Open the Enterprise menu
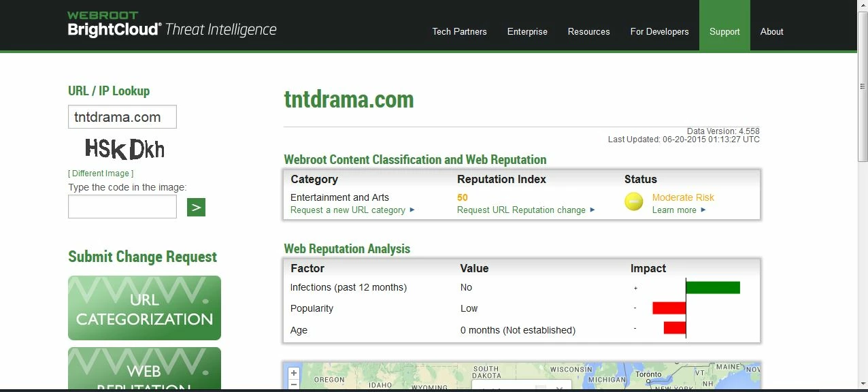868x392 pixels. (527, 31)
